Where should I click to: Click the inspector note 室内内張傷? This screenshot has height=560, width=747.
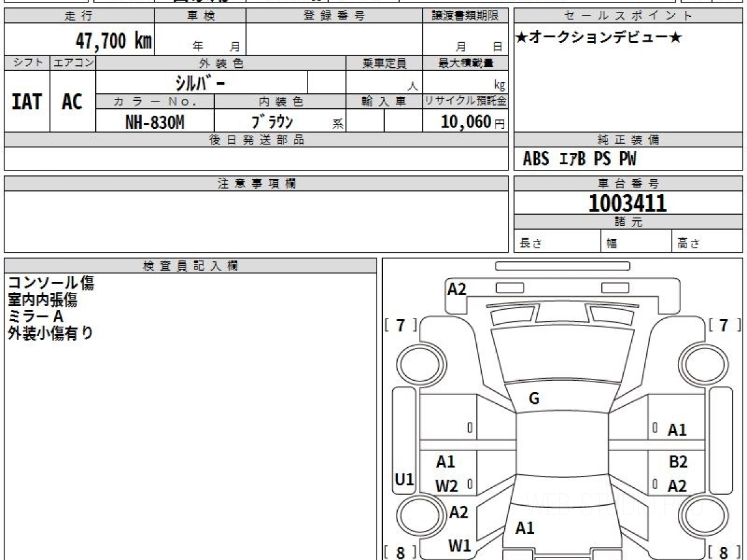(x=42, y=301)
